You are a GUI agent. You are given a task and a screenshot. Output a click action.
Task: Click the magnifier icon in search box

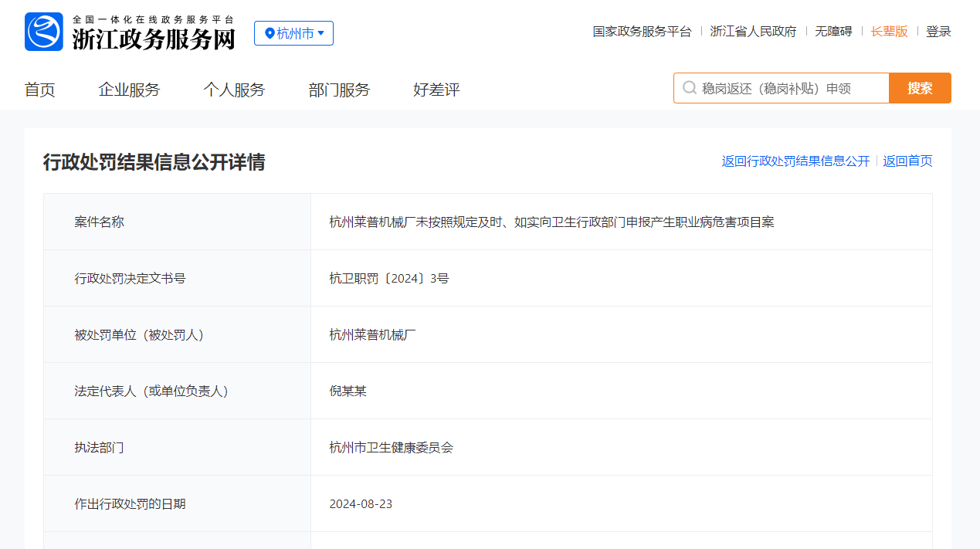click(x=689, y=88)
